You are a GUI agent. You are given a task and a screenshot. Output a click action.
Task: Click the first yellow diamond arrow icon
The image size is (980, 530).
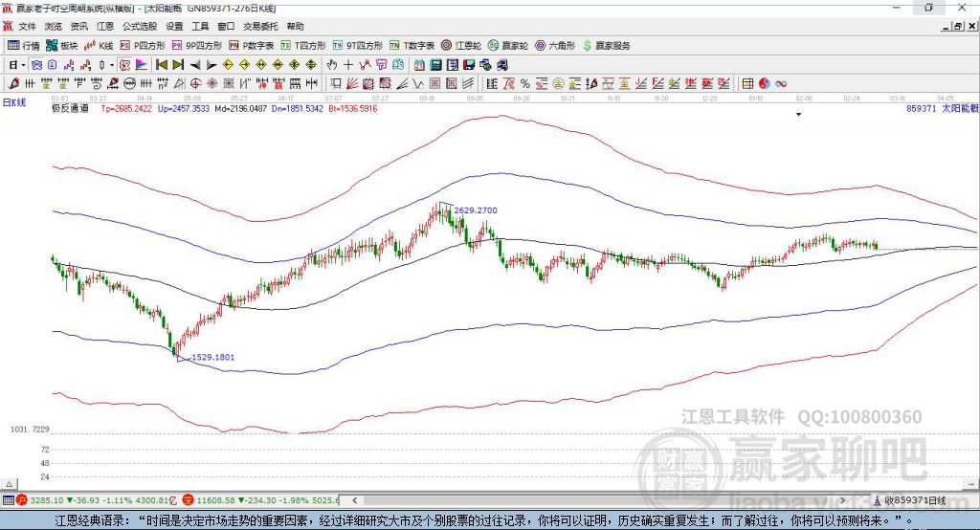(228, 65)
